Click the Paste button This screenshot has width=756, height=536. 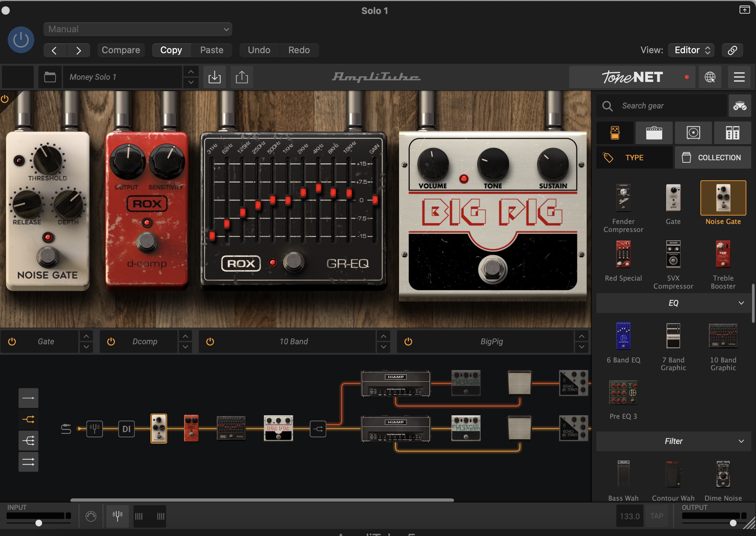212,50
